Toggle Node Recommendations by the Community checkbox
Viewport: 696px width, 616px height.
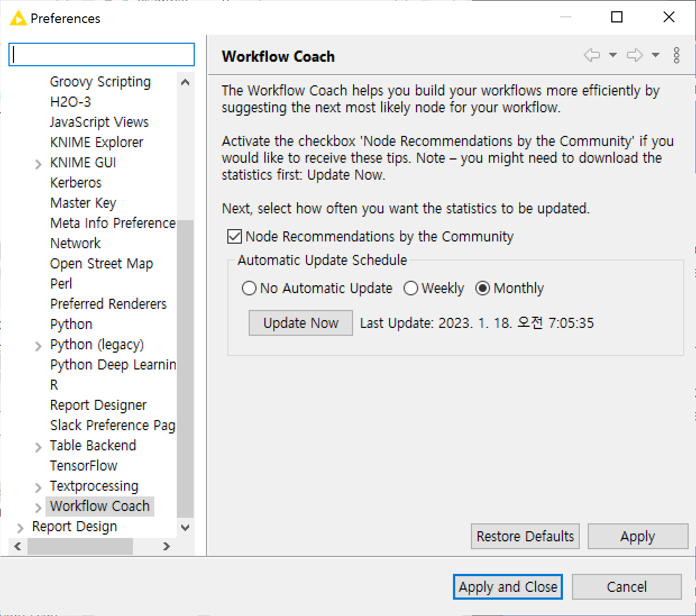click(235, 236)
